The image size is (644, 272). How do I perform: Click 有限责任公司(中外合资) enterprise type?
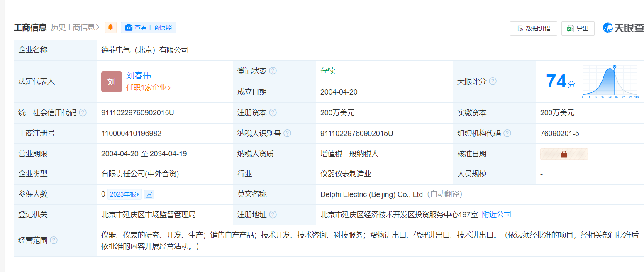tap(140, 174)
